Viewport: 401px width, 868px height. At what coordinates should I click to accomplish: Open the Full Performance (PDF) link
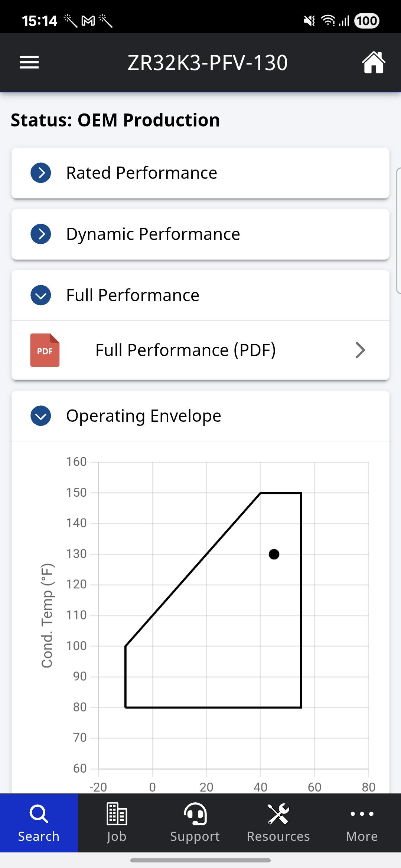click(x=185, y=350)
